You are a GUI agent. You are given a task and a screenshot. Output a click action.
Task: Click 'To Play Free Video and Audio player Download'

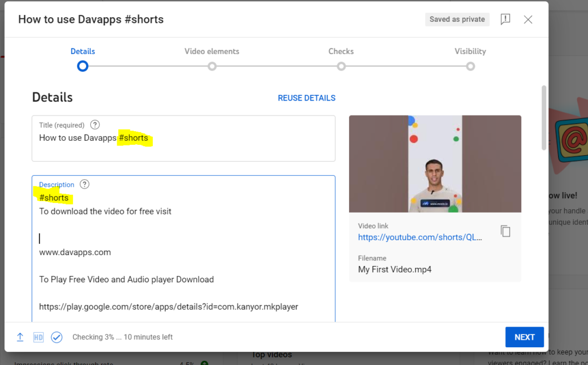[x=126, y=280]
